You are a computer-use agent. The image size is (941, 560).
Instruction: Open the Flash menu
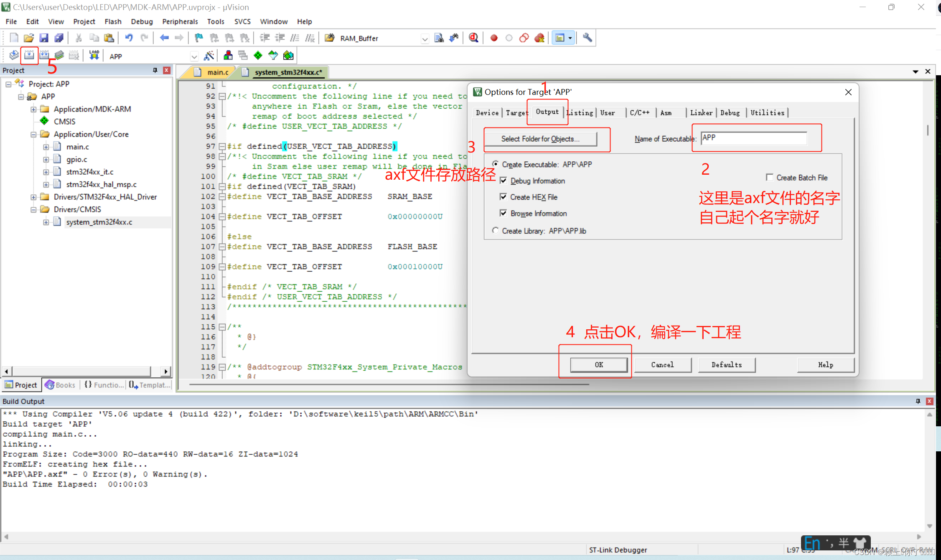pyautogui.click(x=112, y=21)
